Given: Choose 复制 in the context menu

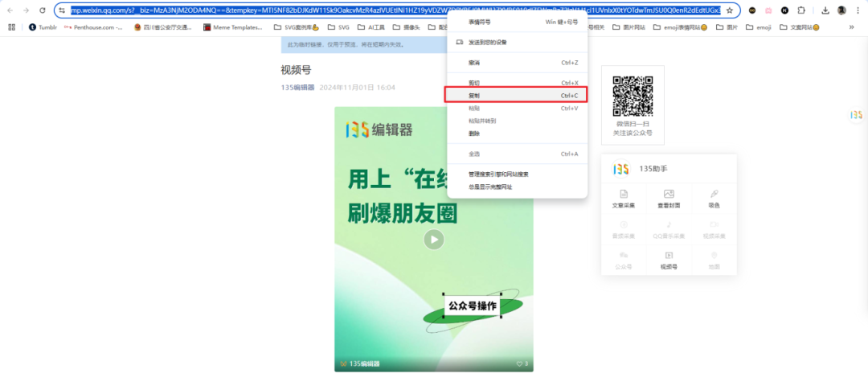Looking at the screenshot, I should pos(516,95).
